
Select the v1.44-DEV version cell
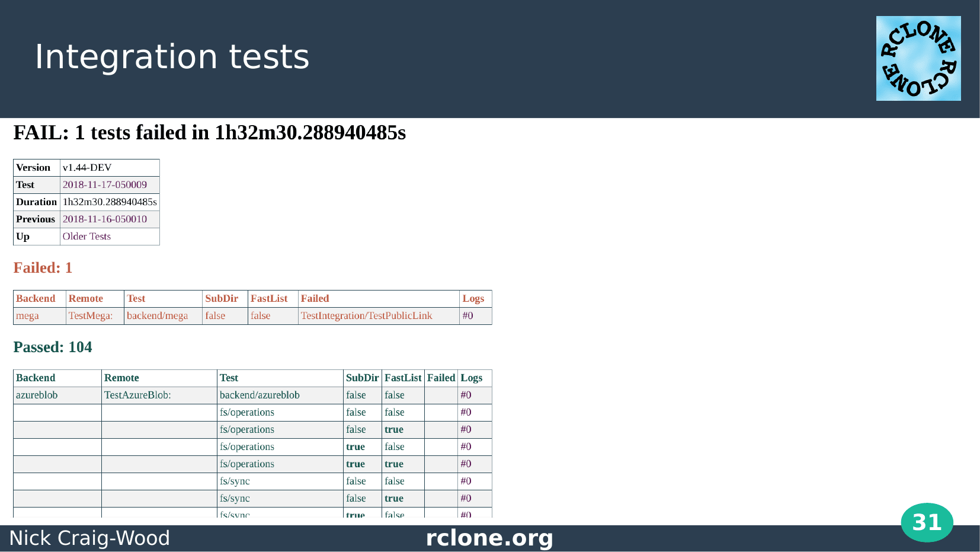click(x=110, y=168)
